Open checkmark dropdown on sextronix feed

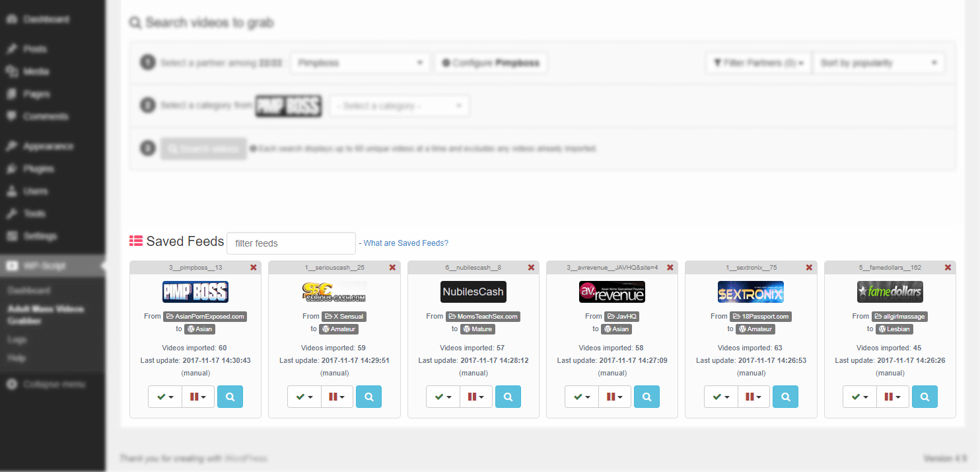[x=721, y=397]
